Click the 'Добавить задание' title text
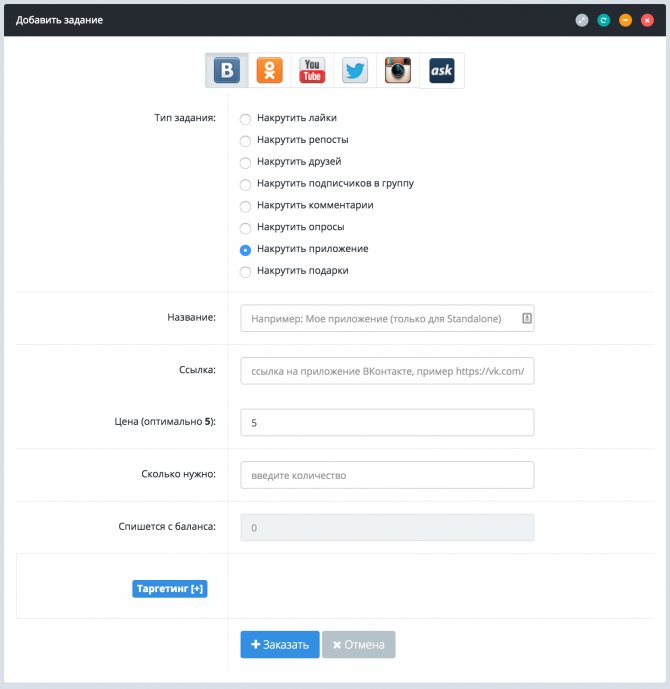This screenshot has height=689, width=670. (x=59, y=20)
